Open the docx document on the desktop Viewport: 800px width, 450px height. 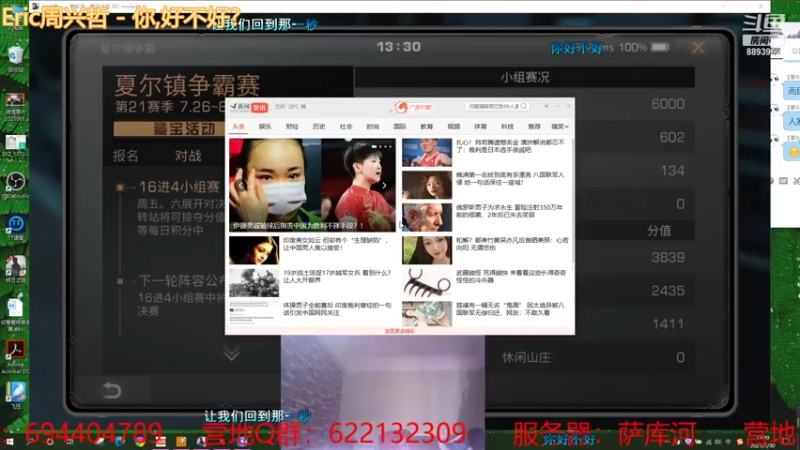[15, 312]
